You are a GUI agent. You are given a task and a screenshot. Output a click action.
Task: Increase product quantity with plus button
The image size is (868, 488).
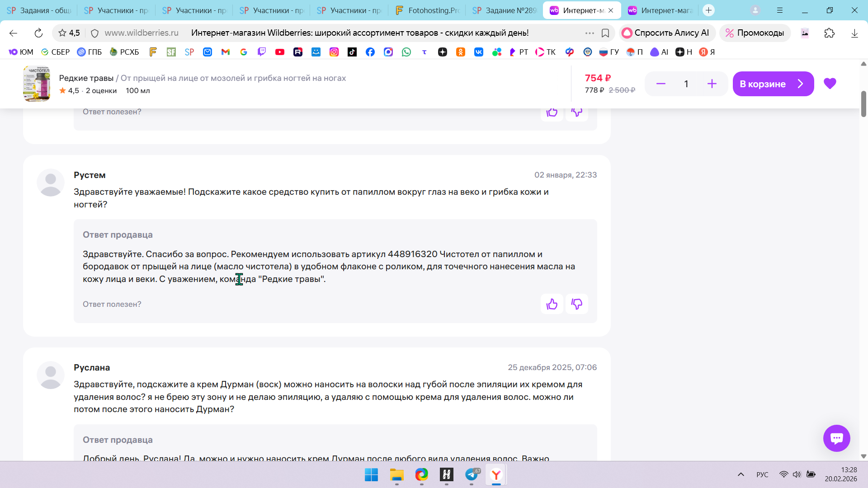click(712, 84)
